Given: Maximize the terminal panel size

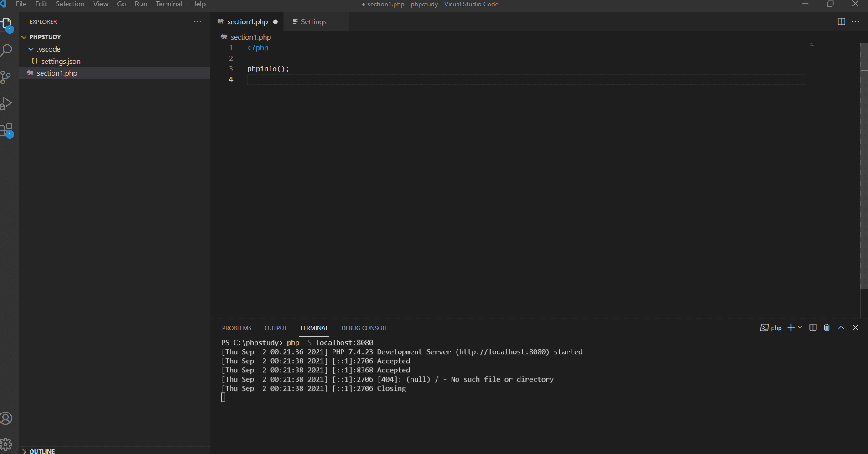Looking at the screenshot, I should click(841, 328).
